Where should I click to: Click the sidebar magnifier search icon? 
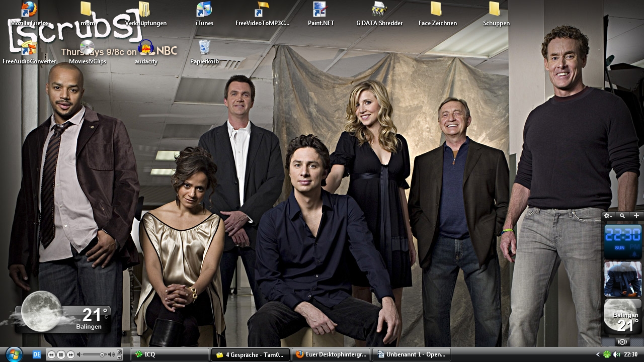click(x=622, y=216)
